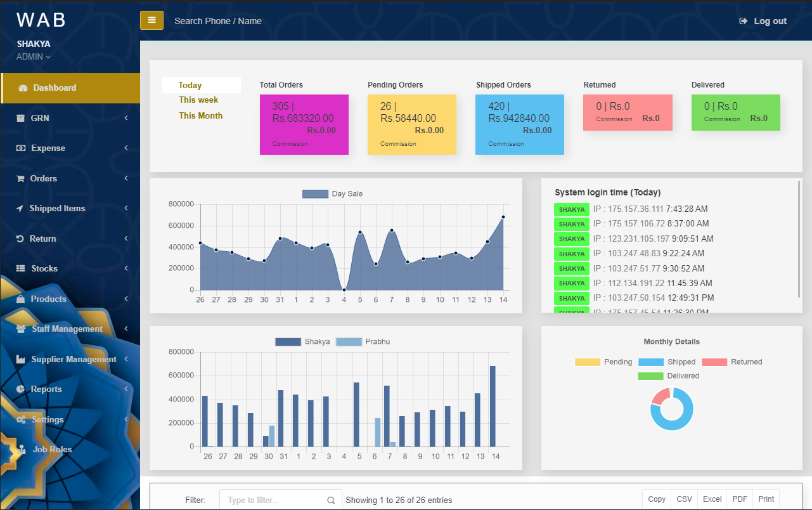Click the search magnifier icon in filter
The height and width of the screenshot is (510, 812).
331,500
